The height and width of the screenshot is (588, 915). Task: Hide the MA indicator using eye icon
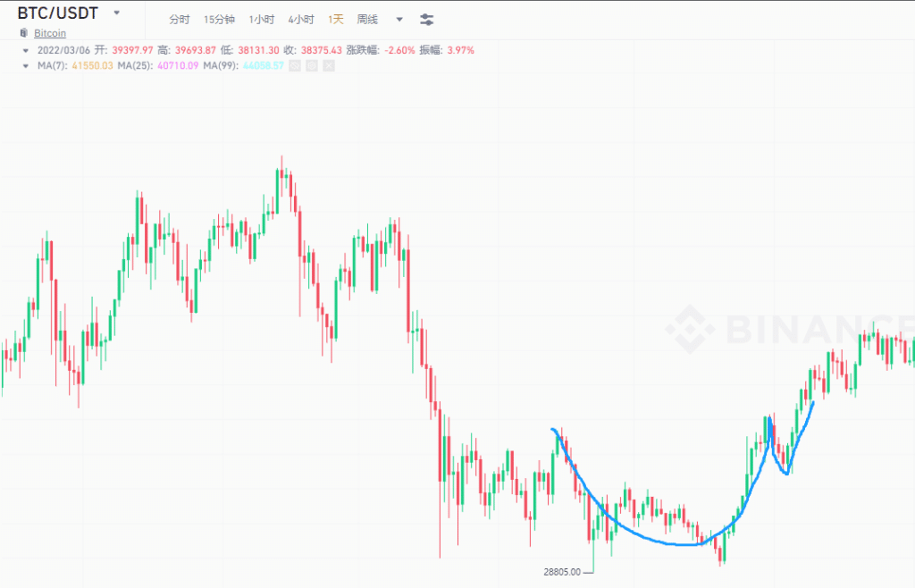click(x=294, y=66)
